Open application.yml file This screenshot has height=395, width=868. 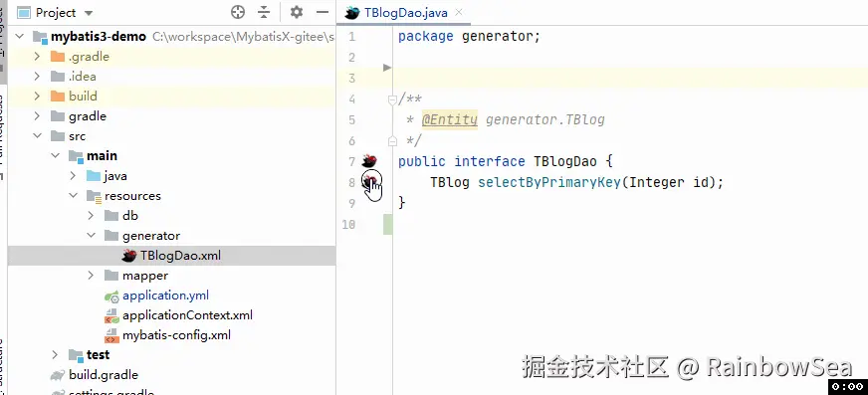pos(165,296)
